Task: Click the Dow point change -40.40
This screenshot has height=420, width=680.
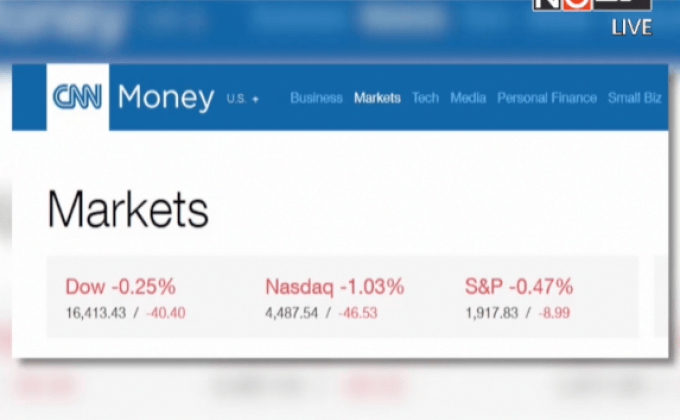Action: point(165,313)
